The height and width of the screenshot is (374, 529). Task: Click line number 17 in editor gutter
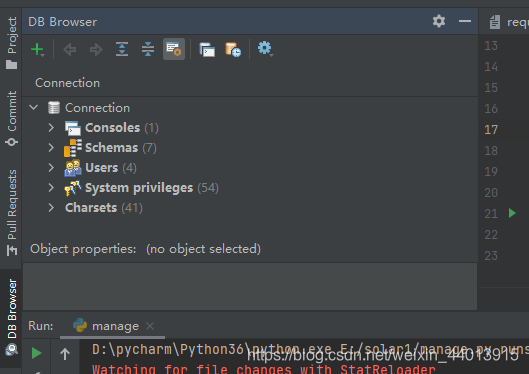tap(491, 130)
